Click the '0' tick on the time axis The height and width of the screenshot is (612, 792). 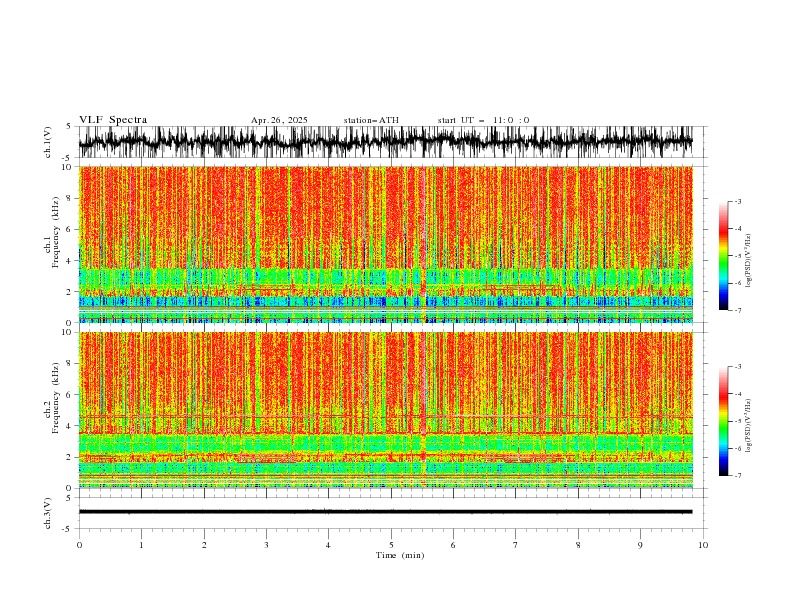79,545
